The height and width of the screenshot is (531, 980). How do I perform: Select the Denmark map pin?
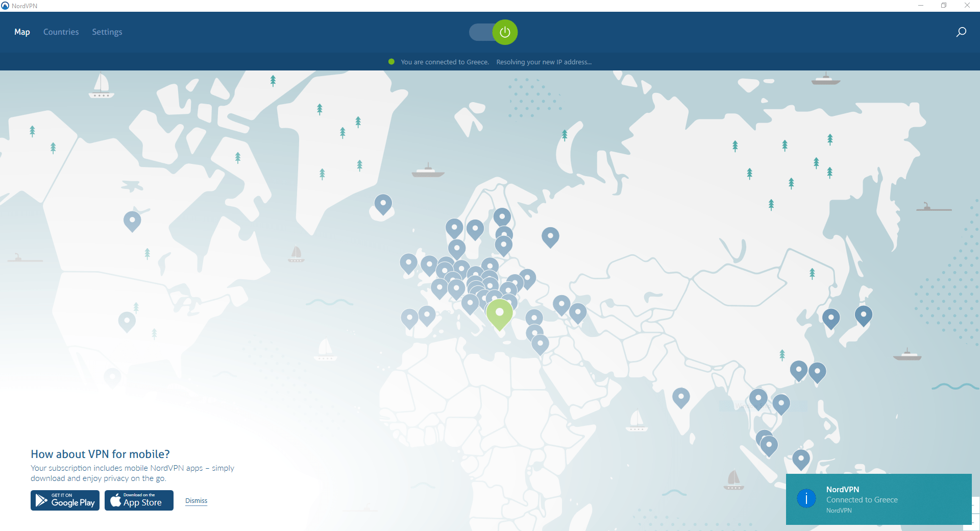457,249
